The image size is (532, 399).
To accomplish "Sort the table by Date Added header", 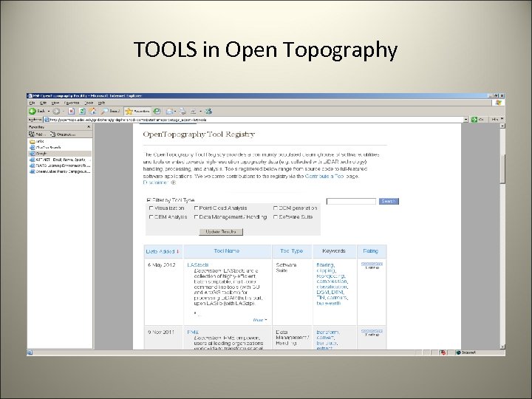I will coord(163,251).
